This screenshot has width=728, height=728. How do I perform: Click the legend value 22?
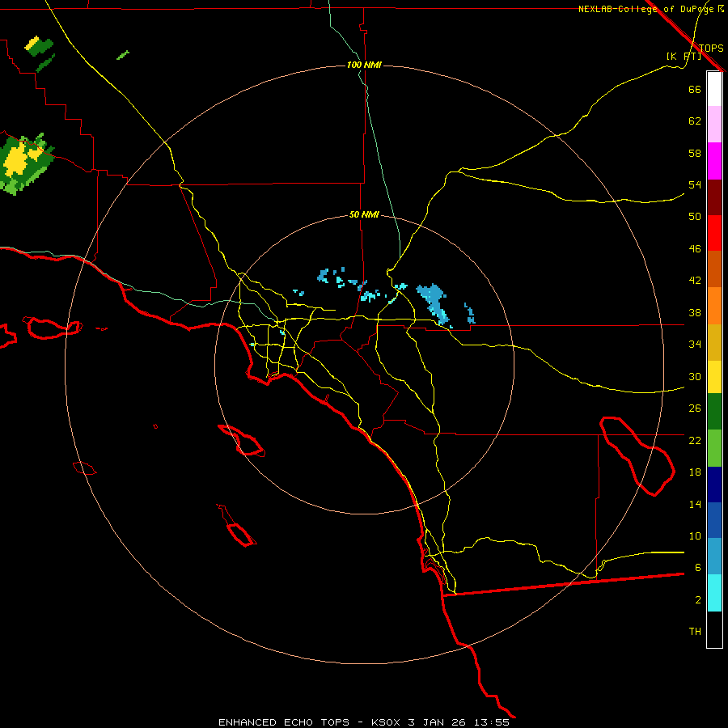pos(695,440)
